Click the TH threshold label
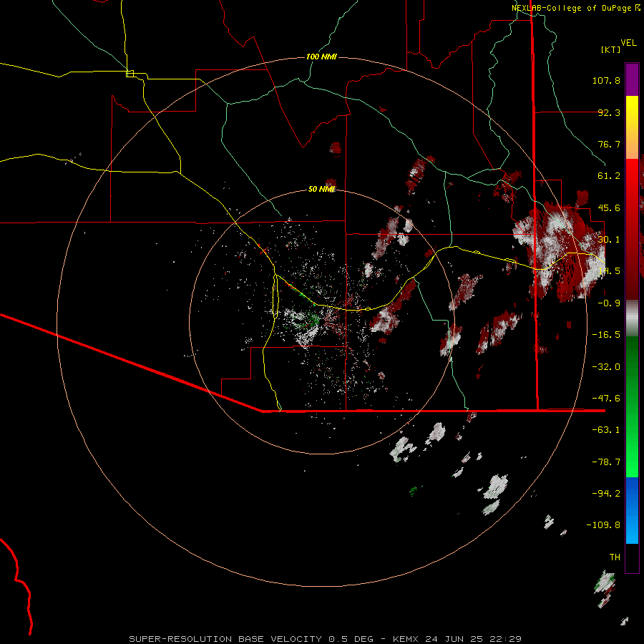 click(615, 557)
